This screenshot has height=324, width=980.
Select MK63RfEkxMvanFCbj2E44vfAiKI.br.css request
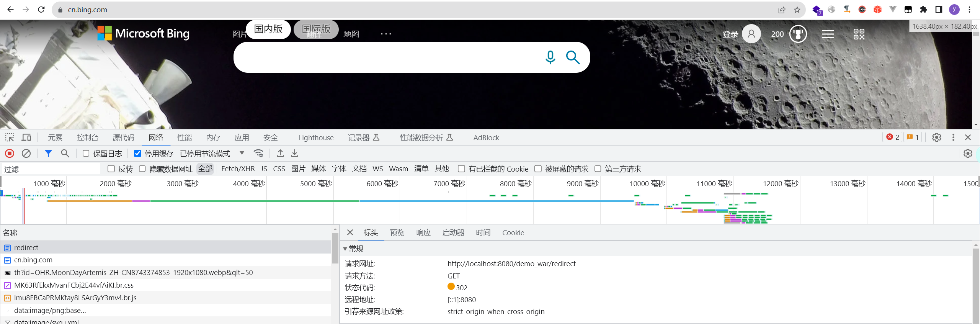click(166, 285)
